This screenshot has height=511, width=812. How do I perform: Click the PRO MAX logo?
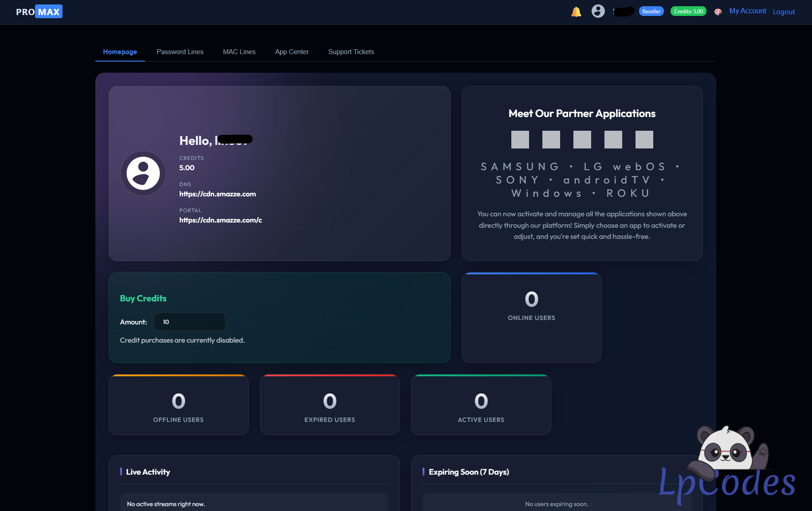click(x=39, y=12)
